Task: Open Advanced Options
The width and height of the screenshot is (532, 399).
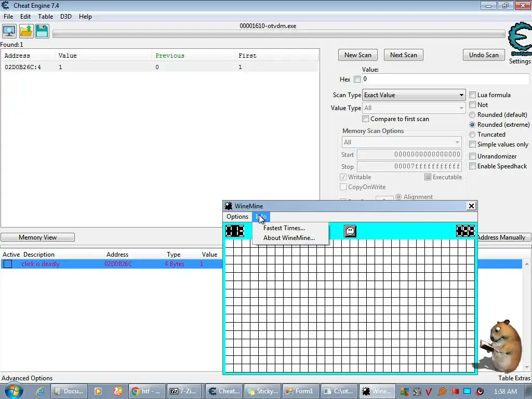Action: tap(27, 378)
